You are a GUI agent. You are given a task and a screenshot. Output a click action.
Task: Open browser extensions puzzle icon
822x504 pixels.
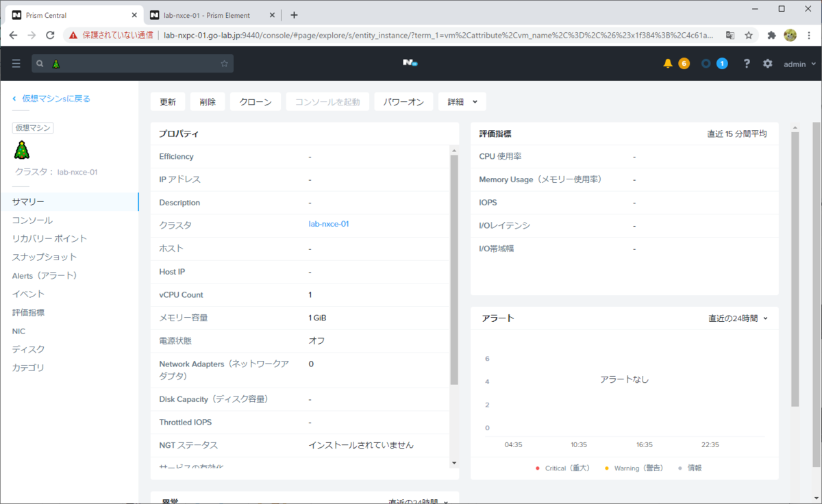tap(771, 35)
